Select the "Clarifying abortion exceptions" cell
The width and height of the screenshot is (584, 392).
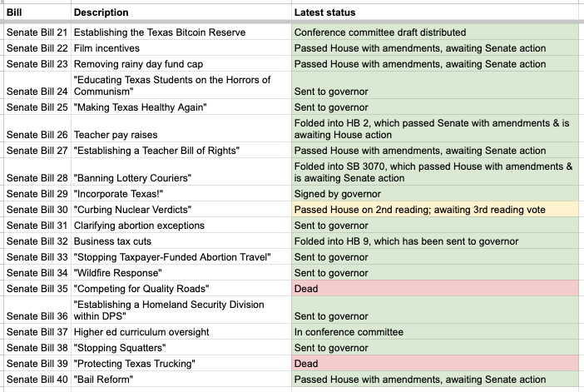(181, 225)
